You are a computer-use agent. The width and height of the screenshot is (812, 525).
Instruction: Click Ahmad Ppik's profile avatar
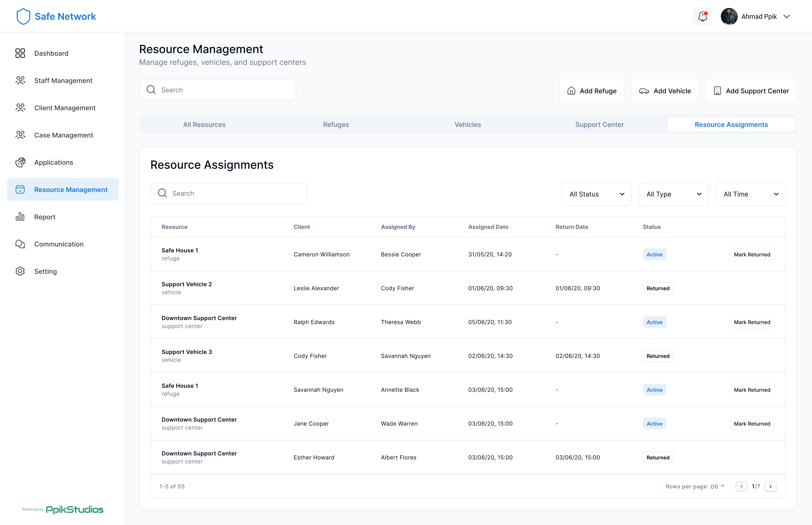click(x=729, y=16)
